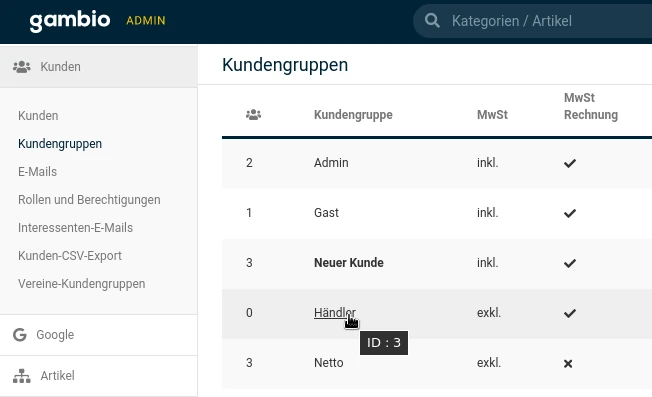The image size is (652, 397).
Task: Click the group icon column header
Action: tap(253, 115)
